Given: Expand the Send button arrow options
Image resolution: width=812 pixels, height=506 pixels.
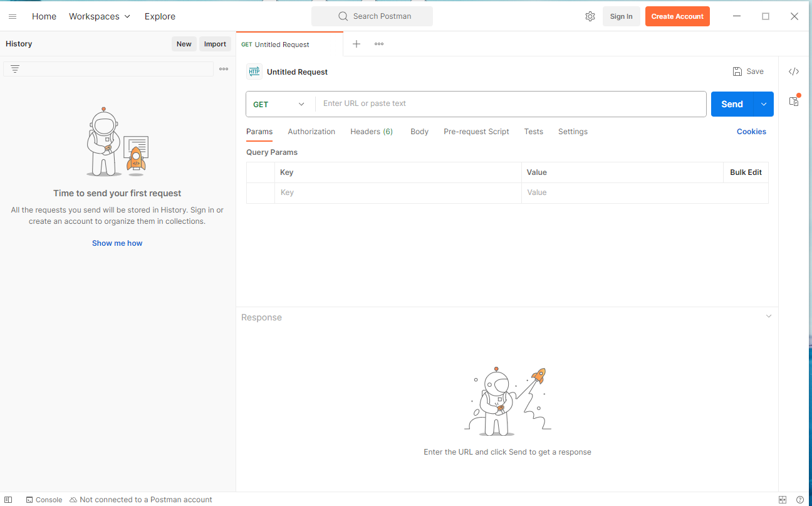Looking at the screenshot, I should pyautogui.click(x=763, y=104).
